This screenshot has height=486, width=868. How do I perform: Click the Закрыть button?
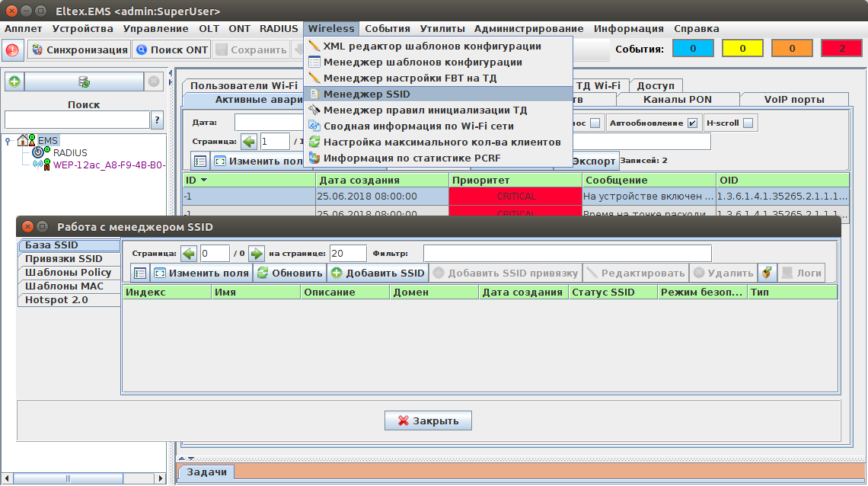click(428, 420)
